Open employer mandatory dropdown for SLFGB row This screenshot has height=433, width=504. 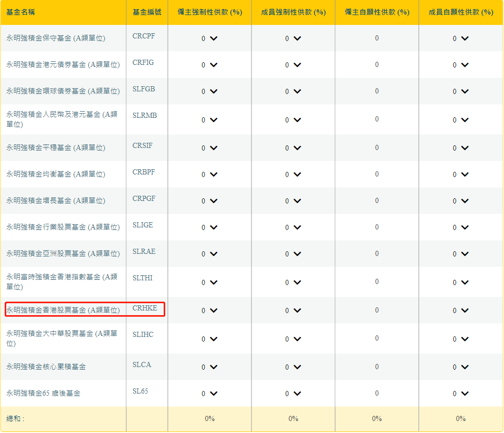(x=209, y=91)
